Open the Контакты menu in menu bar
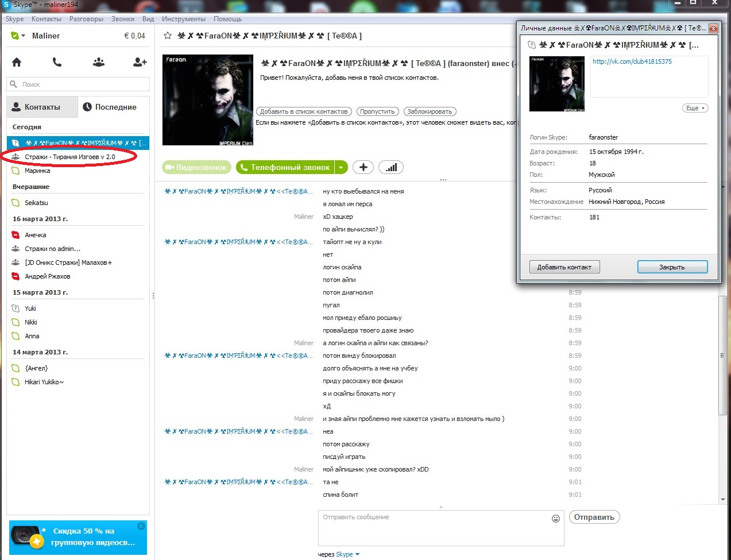This screenshot has width=731, height=560. coord(47,19)
